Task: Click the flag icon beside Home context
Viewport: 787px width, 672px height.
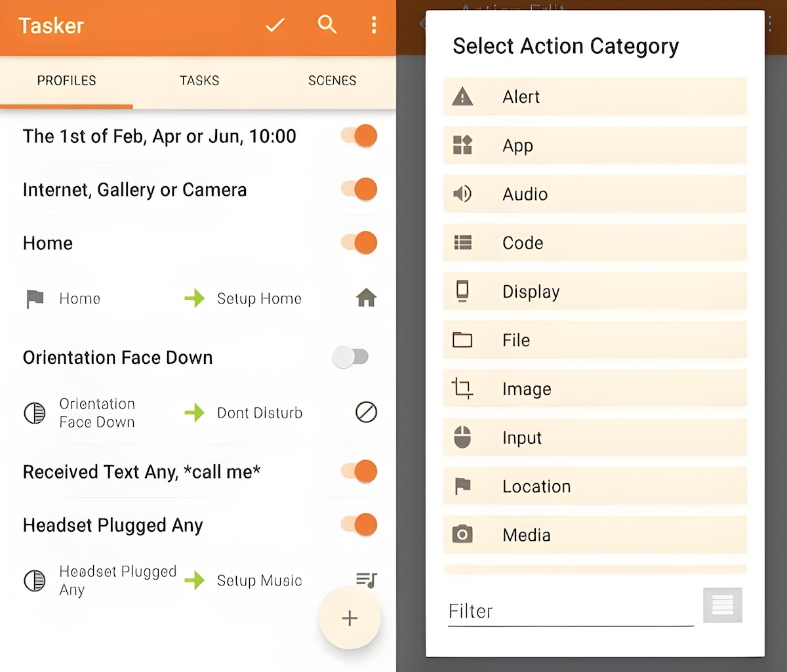Action: point(35,299)
